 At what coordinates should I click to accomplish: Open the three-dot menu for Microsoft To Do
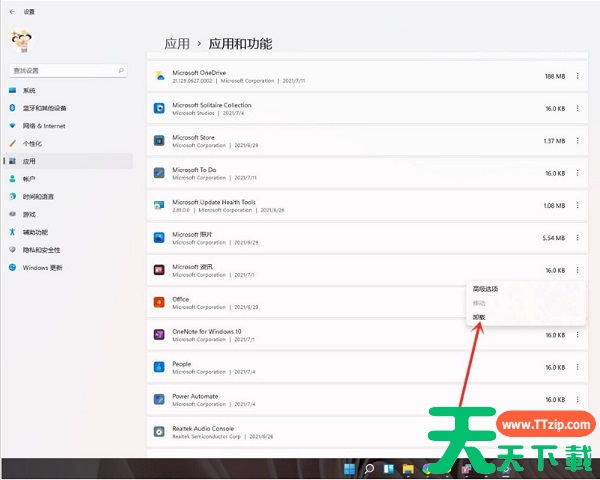pyautogui.click(x=577, y=173)
